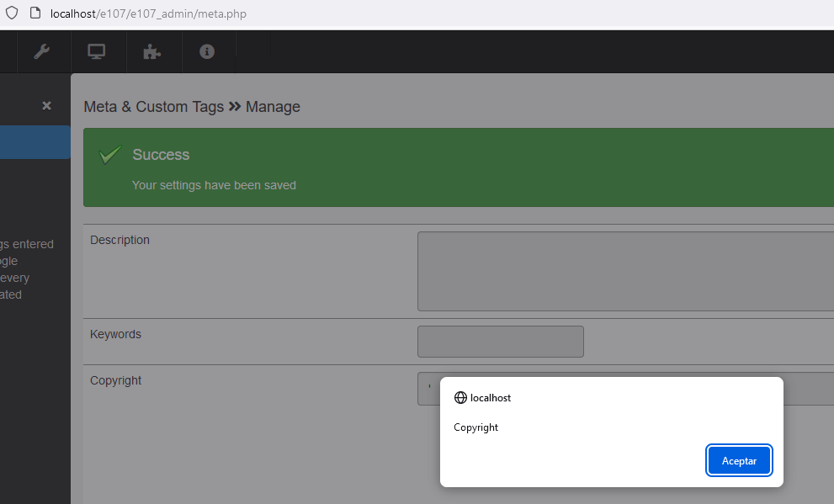Click the green success checkmark icon
834x504 pixels.
pyautogui.click(x=109, y=155)
